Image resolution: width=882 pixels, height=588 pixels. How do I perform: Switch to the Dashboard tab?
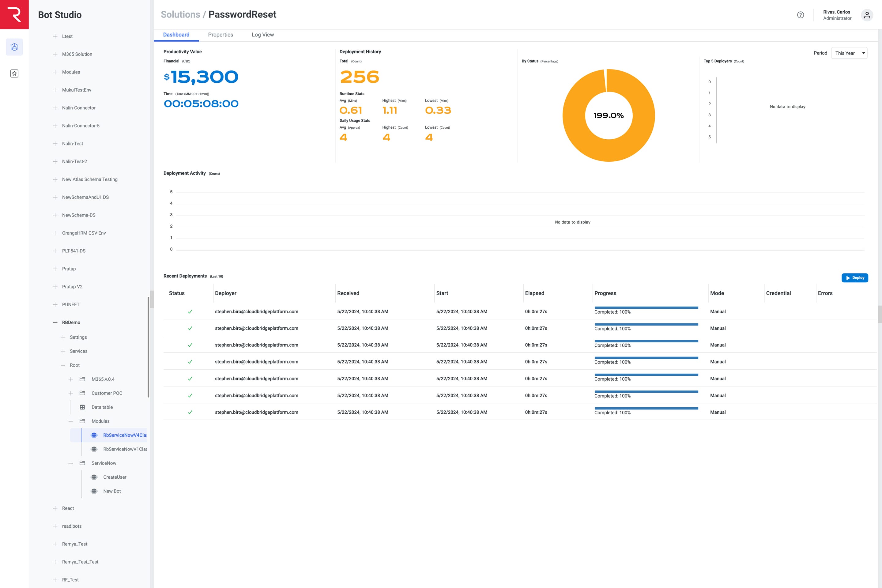(176, 35)
